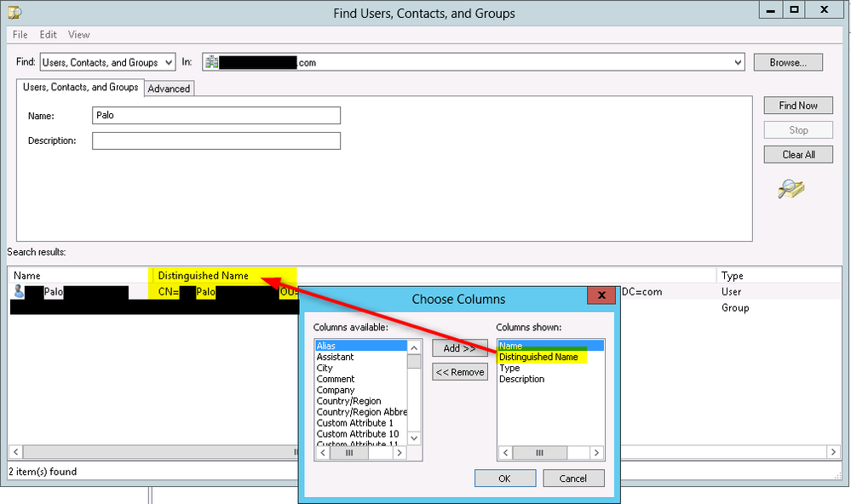This screenshot has height=504, width=851.
Task: Close the Choose Columns dialog
Action: [x=601, y=296]
